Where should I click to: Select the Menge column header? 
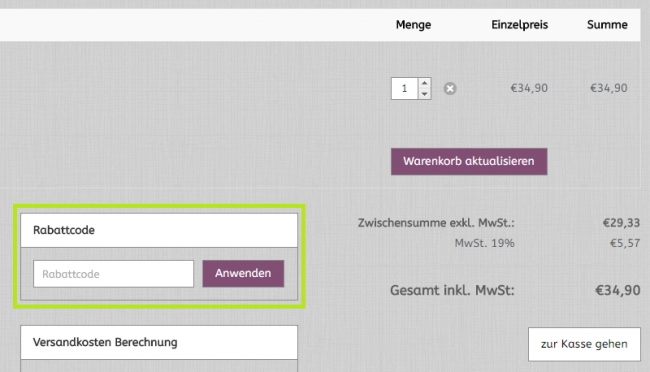(413, 25)
